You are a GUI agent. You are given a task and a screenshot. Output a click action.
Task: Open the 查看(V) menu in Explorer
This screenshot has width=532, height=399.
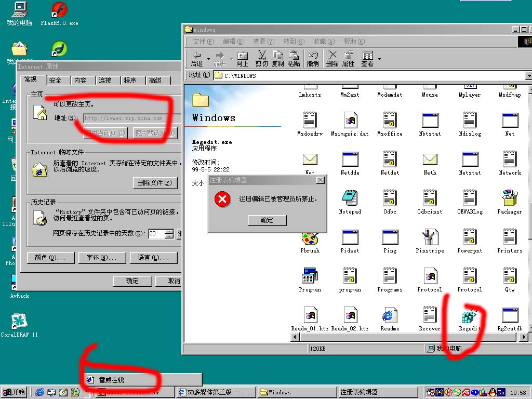(263, 42)
